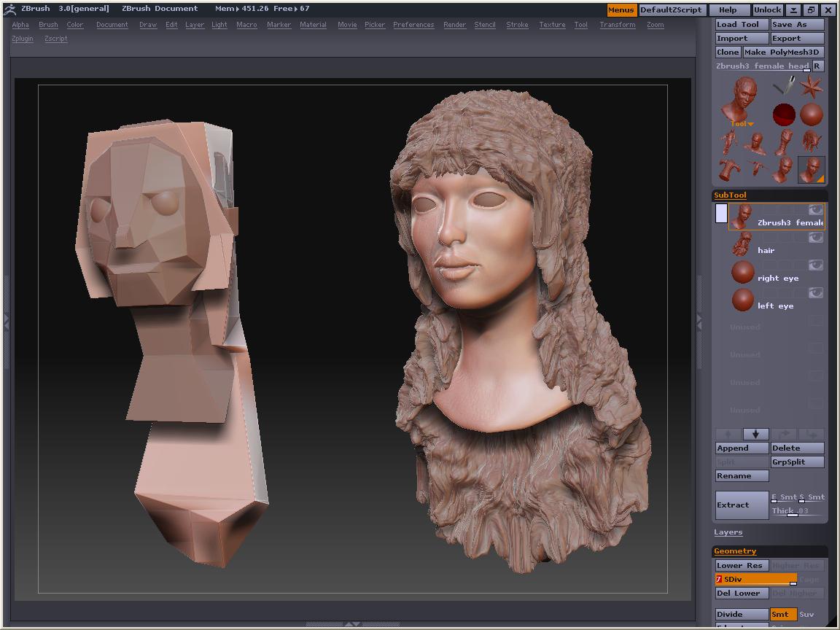Collapse the Geometry section header
This screenshot has height=630, width=840.
tap(735, 551)
